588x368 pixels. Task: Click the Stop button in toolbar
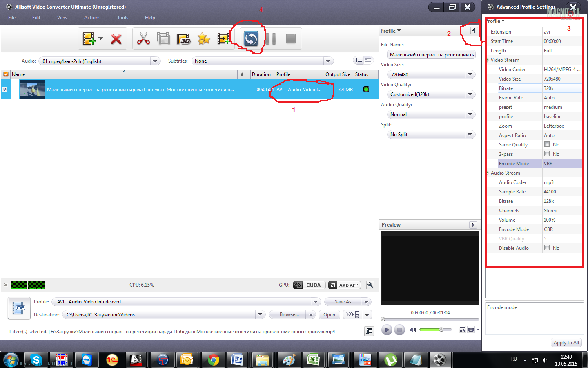click(291, 39)
